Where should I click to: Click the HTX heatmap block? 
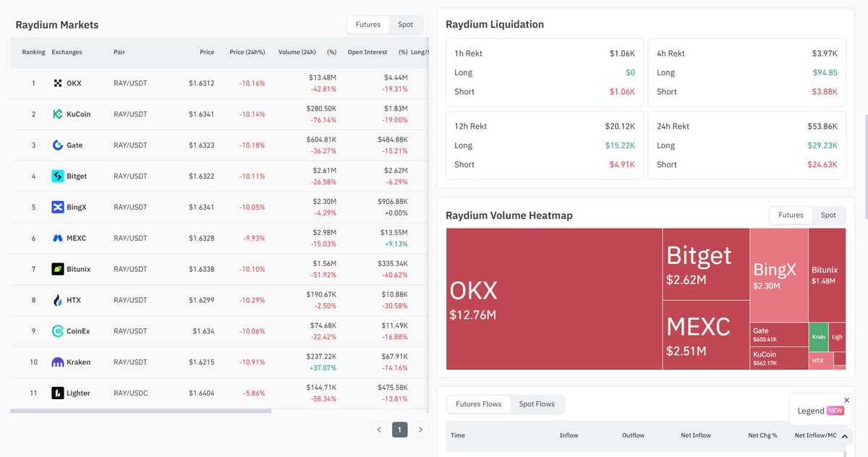tap(821, 360)
